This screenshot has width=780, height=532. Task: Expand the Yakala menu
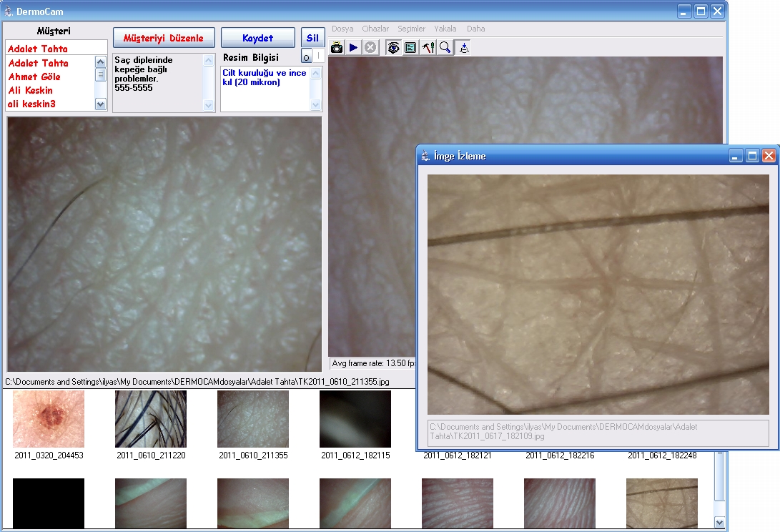point(445,29)
